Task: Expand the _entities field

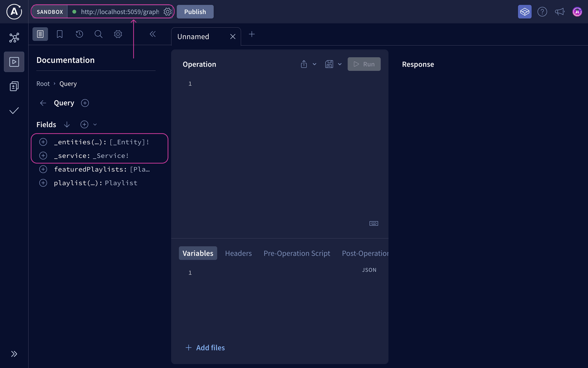Action: click(43, 142)
